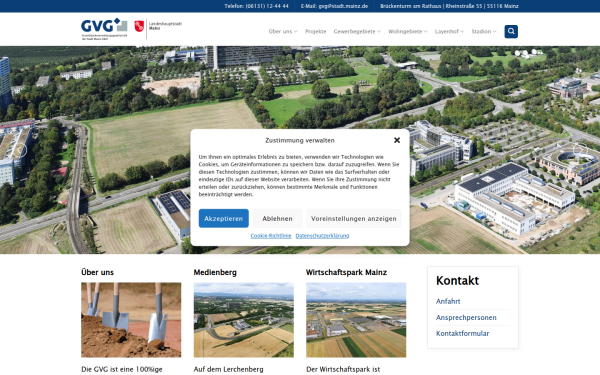The image size is (600, 375).
Task: Open the Wirtschaftspark Mainz aerial thumbnail
Action: coord(356,320)
